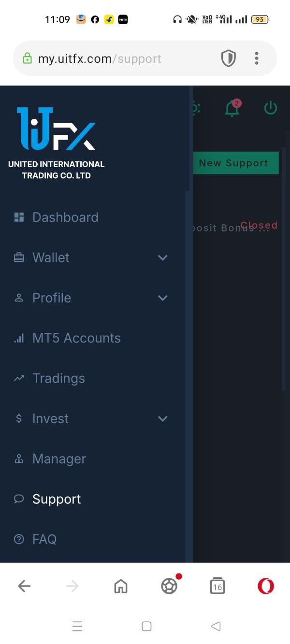Viewport: 290px width, 644px height.
Task: Go to Tradings page
Action: pyautogui.click(x=58, y=378)
